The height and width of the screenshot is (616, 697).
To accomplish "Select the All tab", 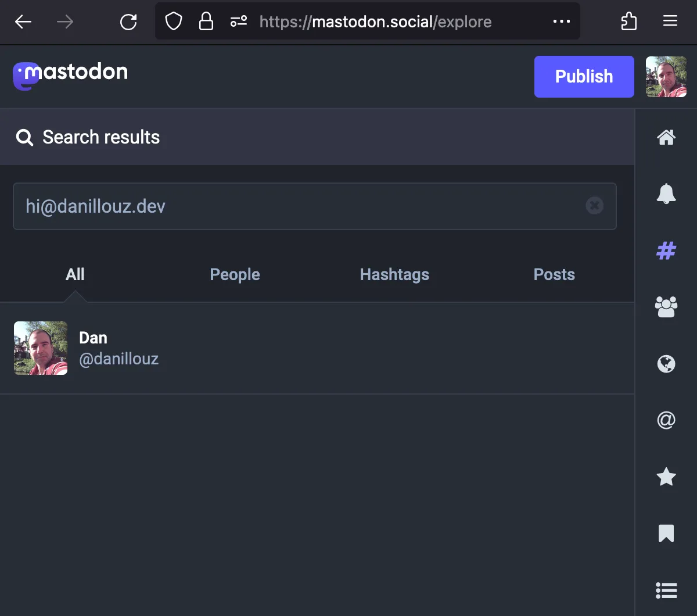I will (75, 274).
